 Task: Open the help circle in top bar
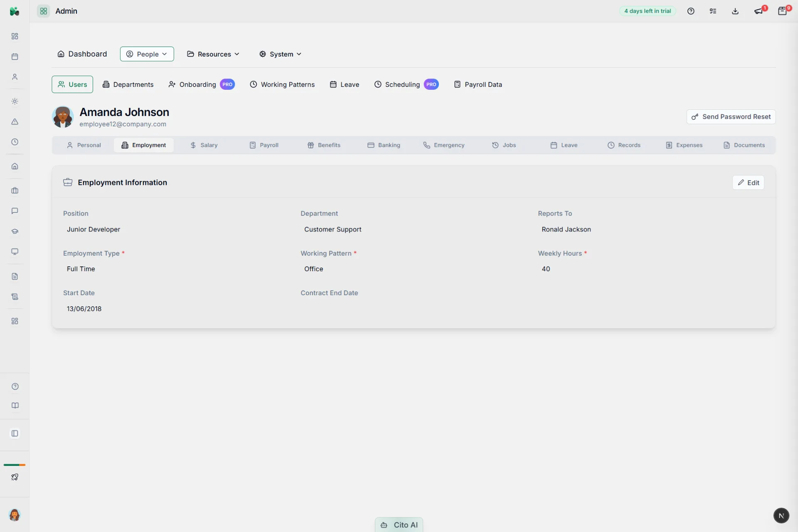(x=691, y=11)
